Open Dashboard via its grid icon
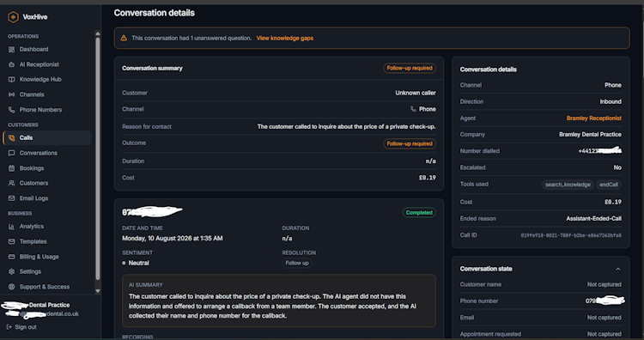The width and height of the screenshot is (644, 340). (11, 49)
